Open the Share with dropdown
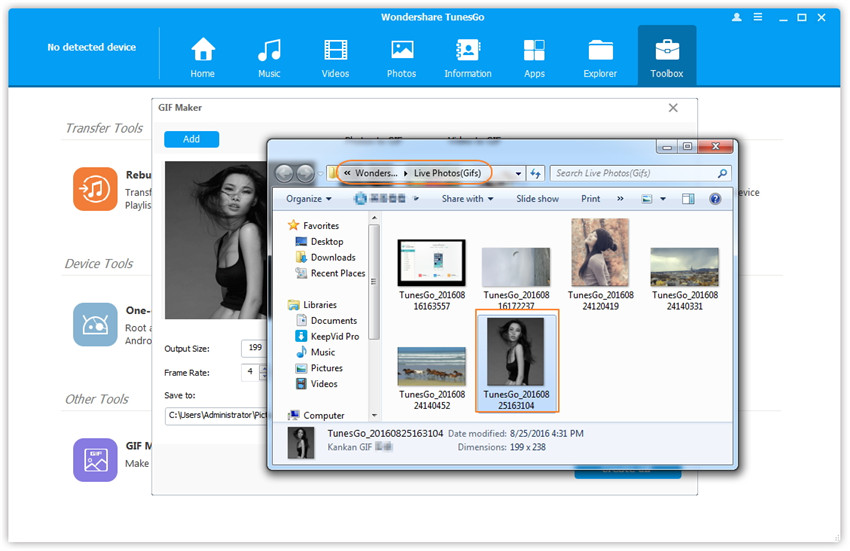 tap(467, 199)
